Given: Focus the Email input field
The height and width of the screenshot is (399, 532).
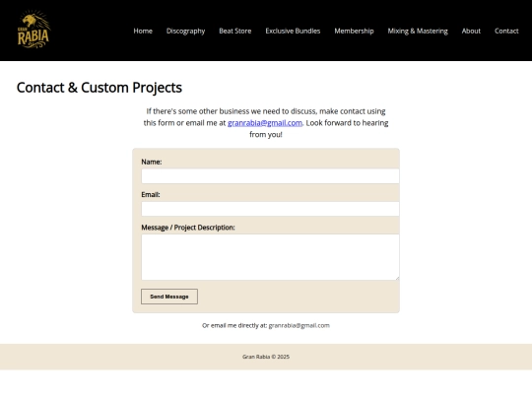Looking at the screenshot, I should tap(270, 209).
